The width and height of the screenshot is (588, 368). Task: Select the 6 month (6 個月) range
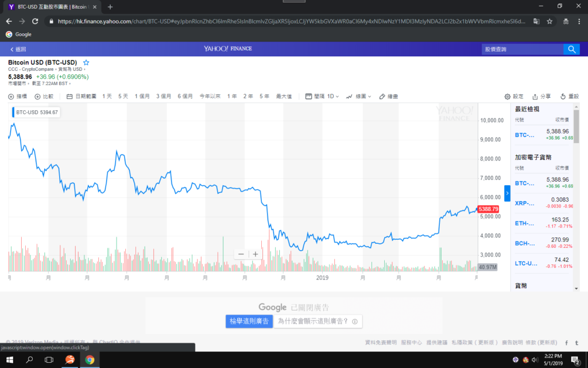point(185,97)
